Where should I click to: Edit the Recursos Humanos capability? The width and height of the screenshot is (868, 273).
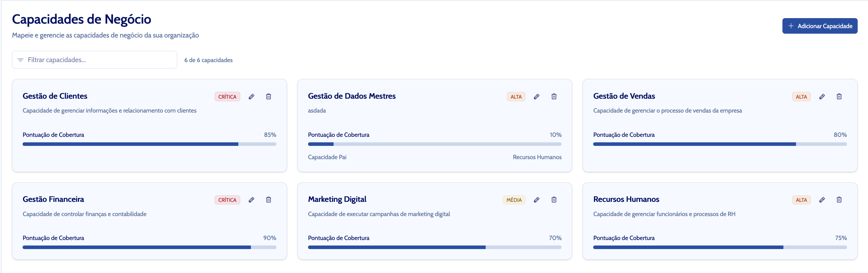[x=822, y=200]
